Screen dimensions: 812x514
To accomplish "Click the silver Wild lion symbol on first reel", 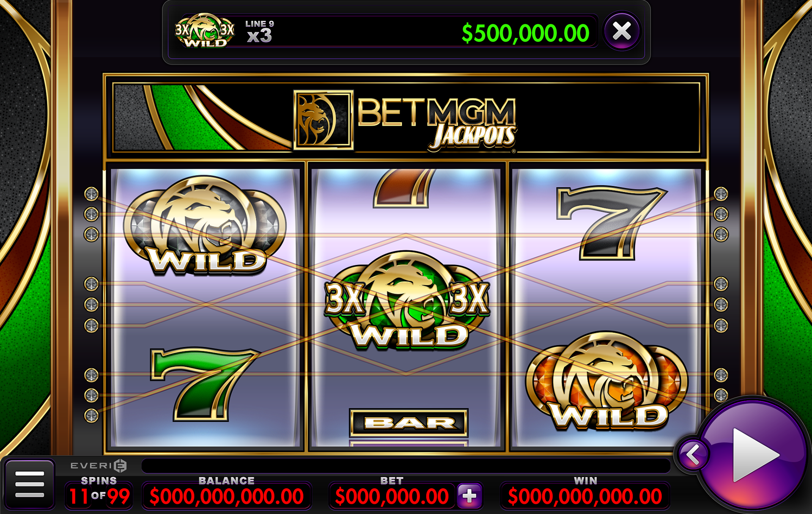I will pos(205,225).
